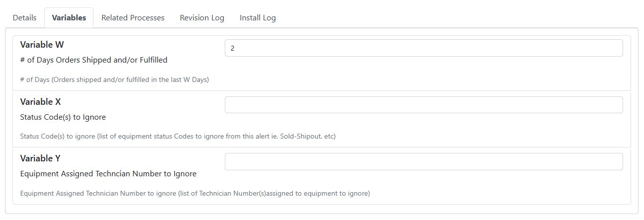Viewport: 644px width, 220px height.
Task: Click the Variable W help text about W Days
Action: (x=114, y=79)
